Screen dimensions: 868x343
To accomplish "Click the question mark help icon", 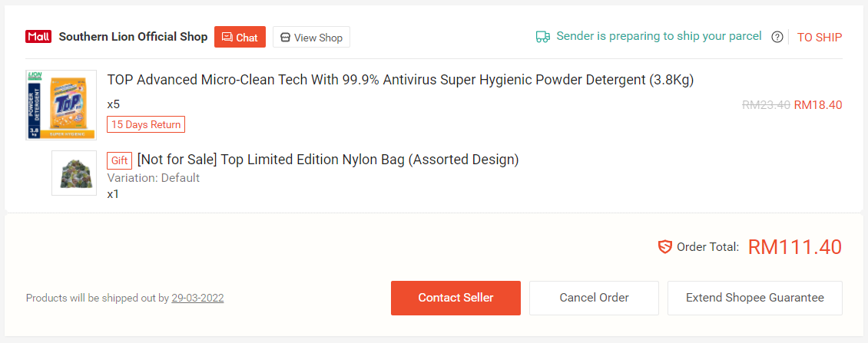I will click(777, 37).
